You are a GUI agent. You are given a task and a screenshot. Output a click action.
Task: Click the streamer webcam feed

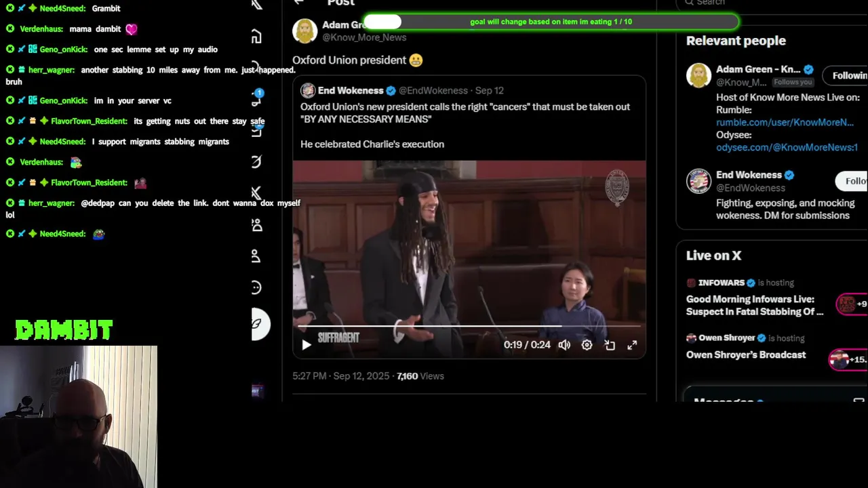coord(79,417)
